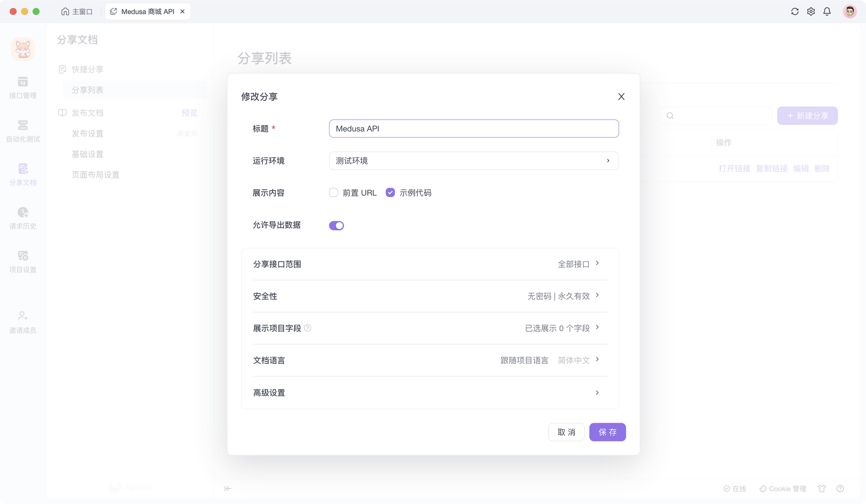Click 编辑 link in share row

pos(801,168)
